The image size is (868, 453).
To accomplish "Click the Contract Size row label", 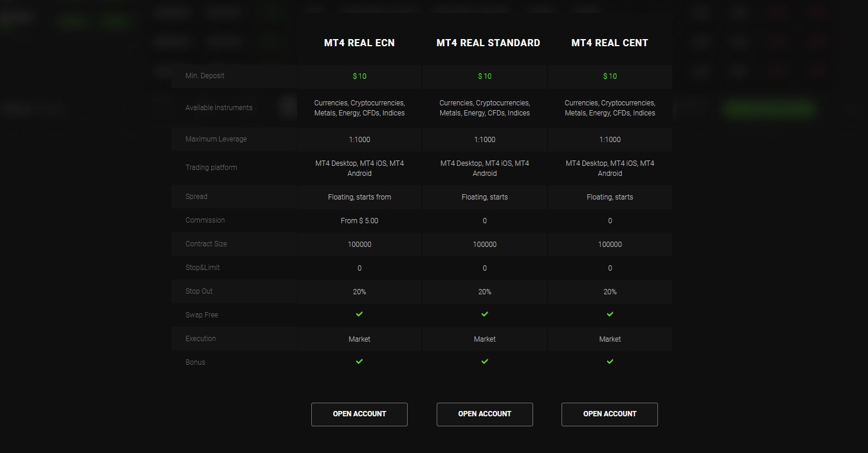I will [206, 244].
